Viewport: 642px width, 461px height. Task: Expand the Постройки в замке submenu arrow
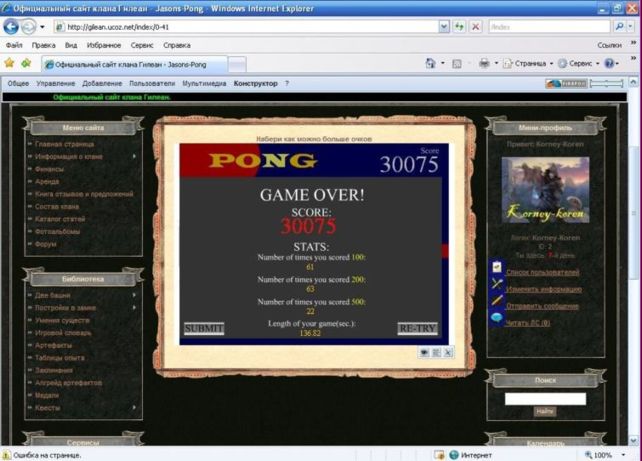point(134,307)
